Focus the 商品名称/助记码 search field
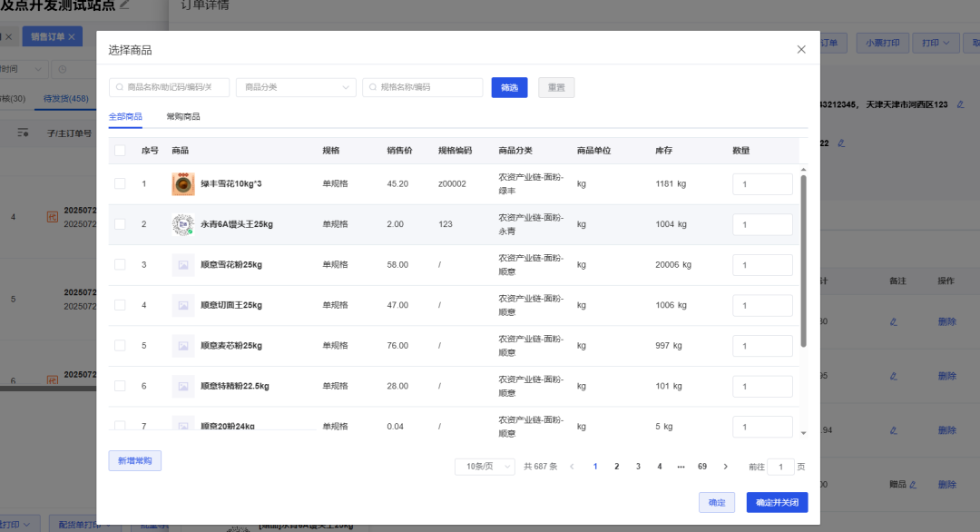 click(x=170, y=87)
